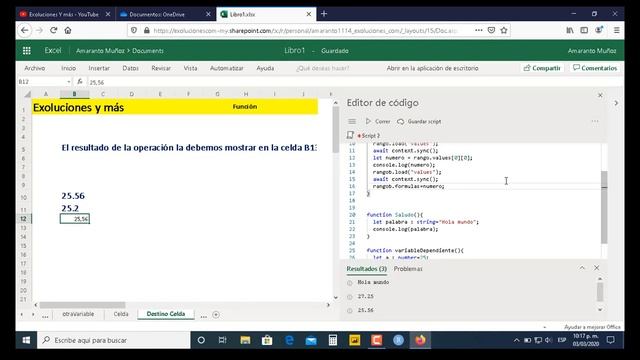
Task: Click the fx insert function icon
Action: [x=80, y=82]
